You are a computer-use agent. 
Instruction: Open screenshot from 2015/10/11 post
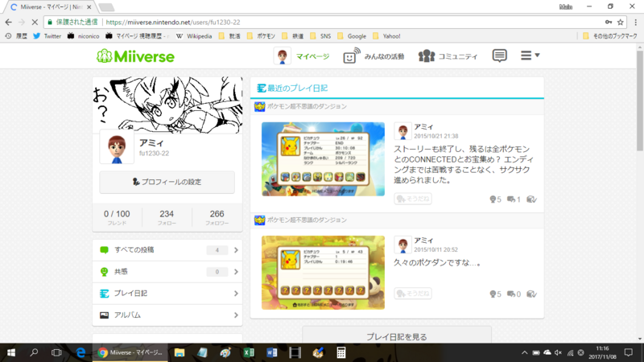tap(324, 273)
